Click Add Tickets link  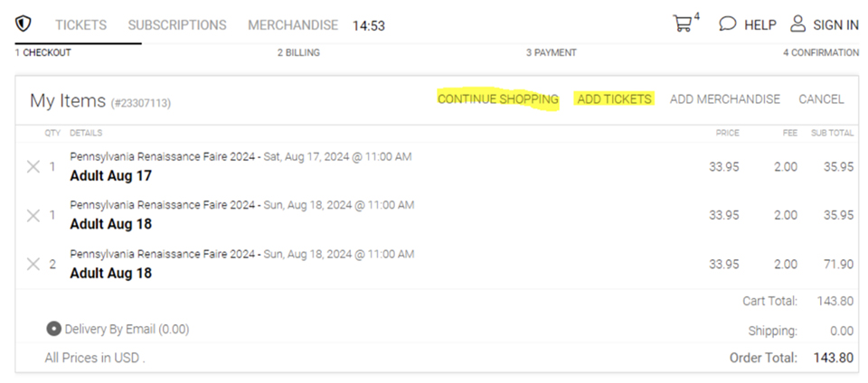[x=614, y=99]
